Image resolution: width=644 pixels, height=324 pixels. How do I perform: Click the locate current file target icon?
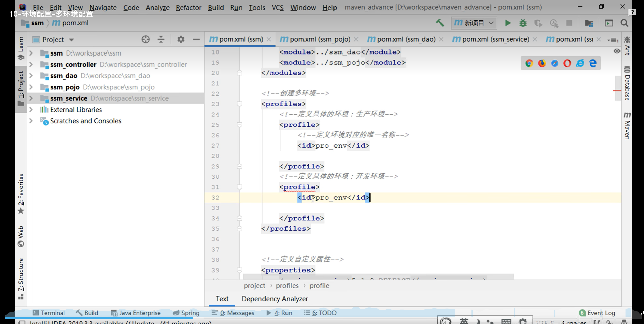(x=146, y=39)
